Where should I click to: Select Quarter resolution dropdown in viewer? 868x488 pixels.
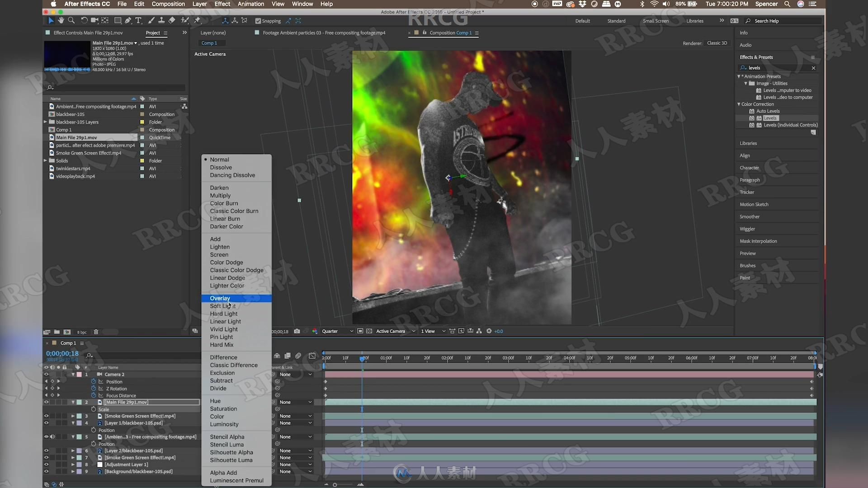coord(335,331)
